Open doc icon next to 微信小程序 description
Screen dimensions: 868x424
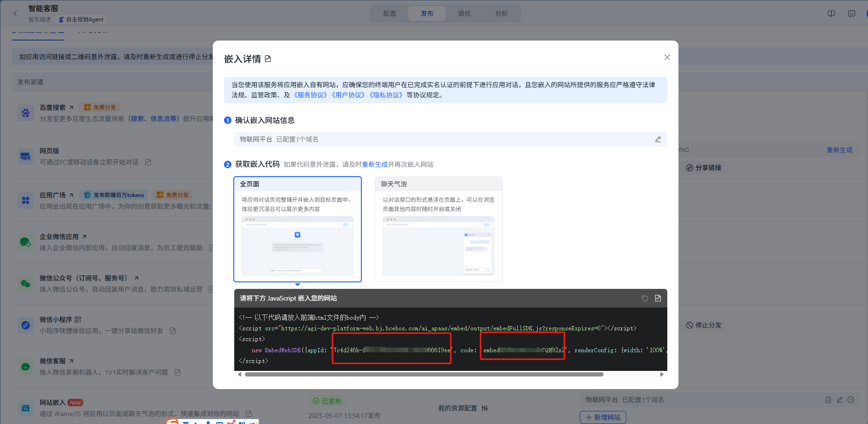(173, 331)
